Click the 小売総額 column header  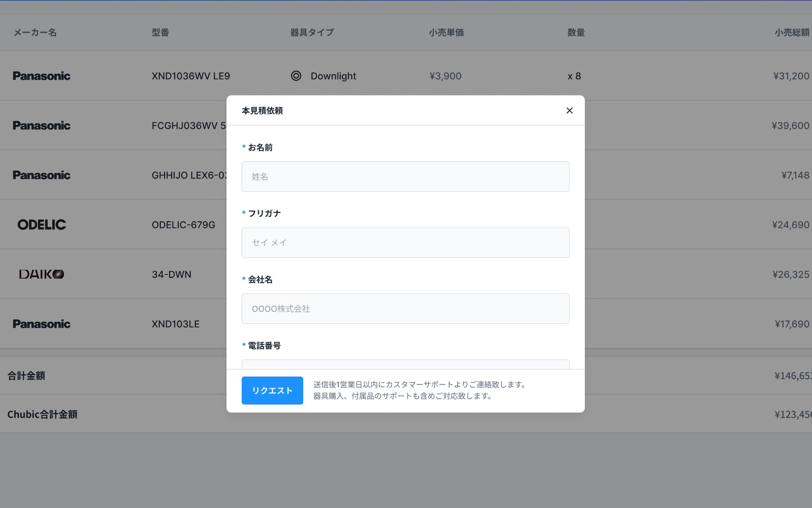coord(792,33)
